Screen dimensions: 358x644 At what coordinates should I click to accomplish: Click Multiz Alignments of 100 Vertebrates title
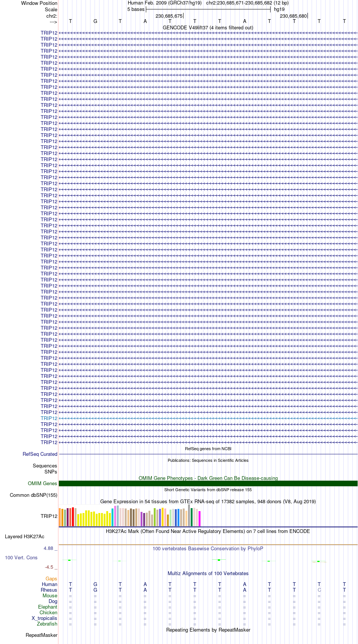point(208,573)
